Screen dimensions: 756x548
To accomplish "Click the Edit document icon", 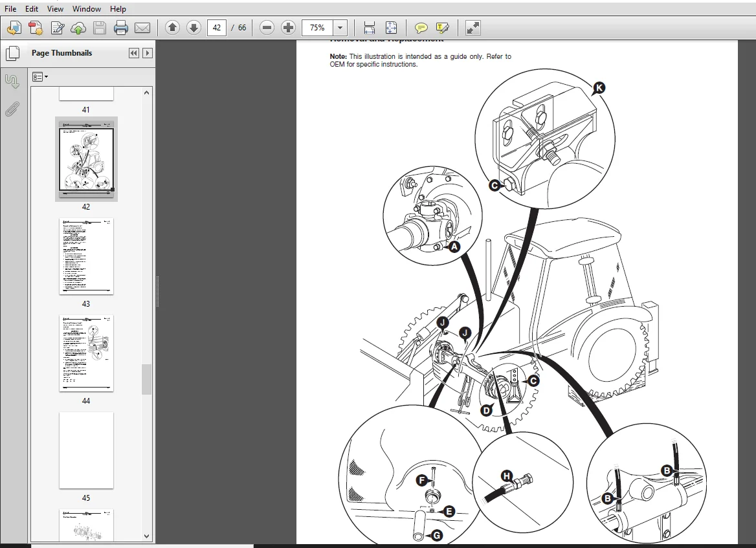I will point(57,28).
